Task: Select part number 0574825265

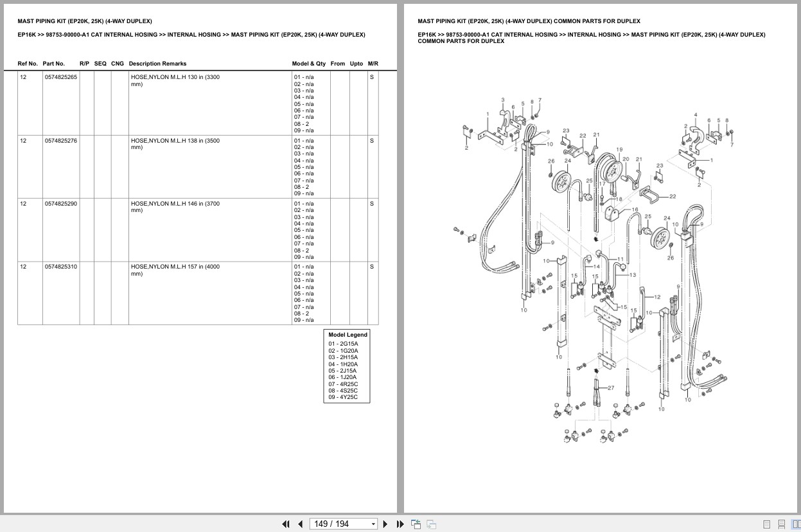Action: pyautogui.click(x=61, y=77)
